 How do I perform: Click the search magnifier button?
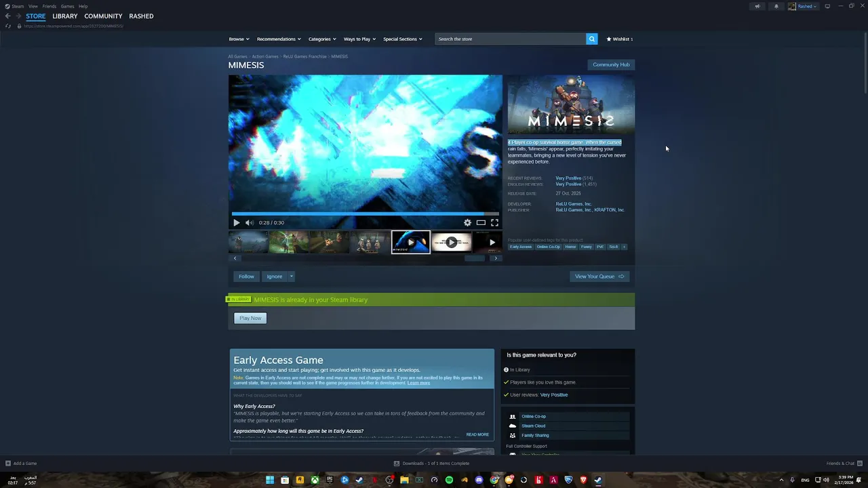[592, 39]
